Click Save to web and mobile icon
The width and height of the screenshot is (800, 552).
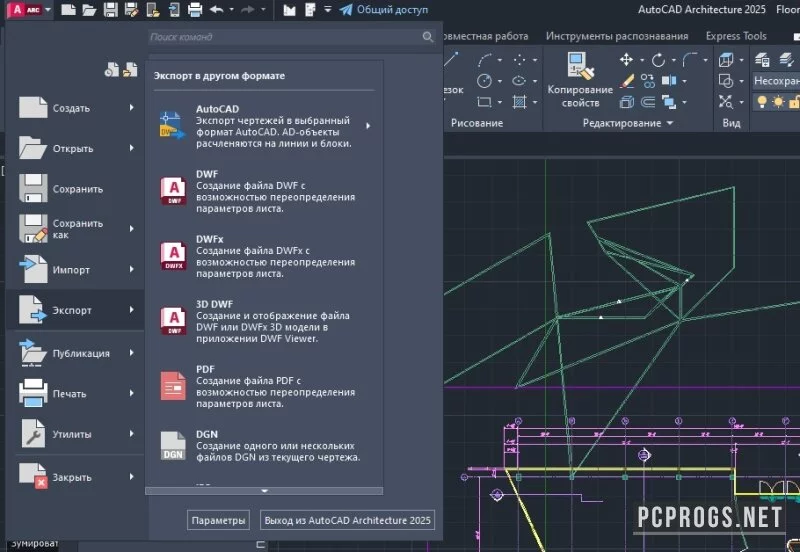click(174, 10)
